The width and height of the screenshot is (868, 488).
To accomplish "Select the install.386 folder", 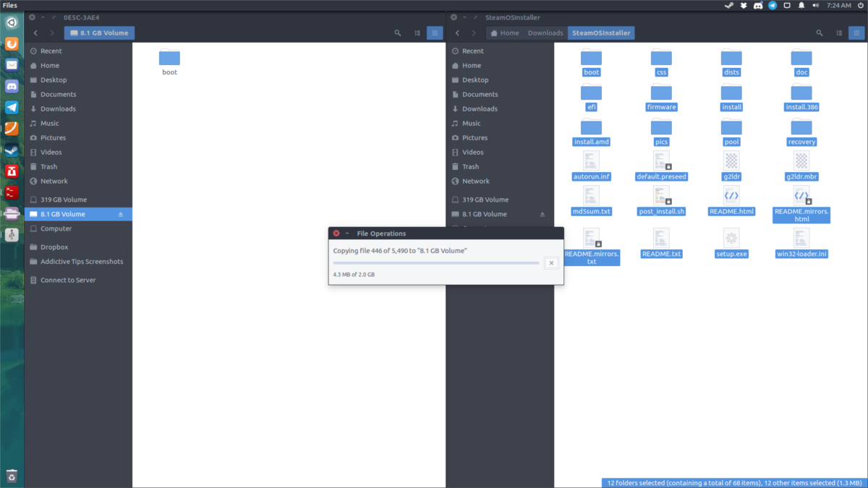I will 801,97.
